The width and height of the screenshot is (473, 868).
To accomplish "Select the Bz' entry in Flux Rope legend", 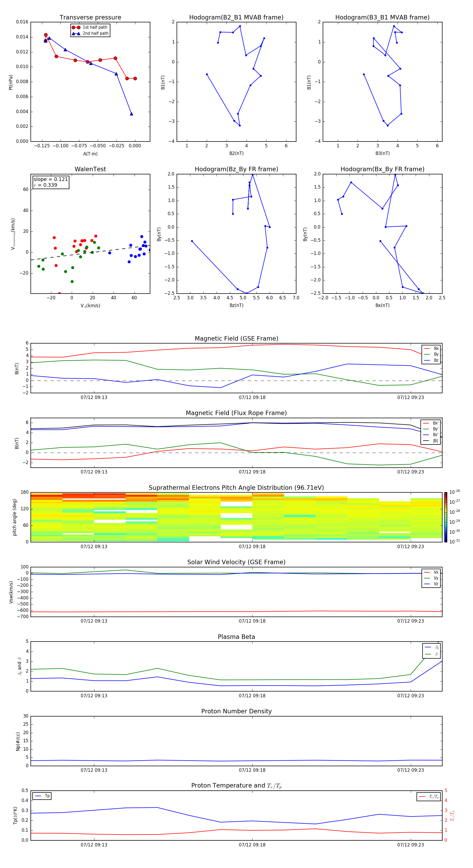I will tap(431, 435).
